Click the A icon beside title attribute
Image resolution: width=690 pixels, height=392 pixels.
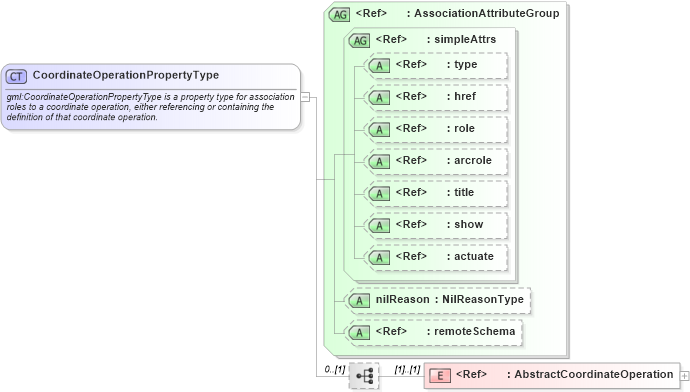pos(379,194)
